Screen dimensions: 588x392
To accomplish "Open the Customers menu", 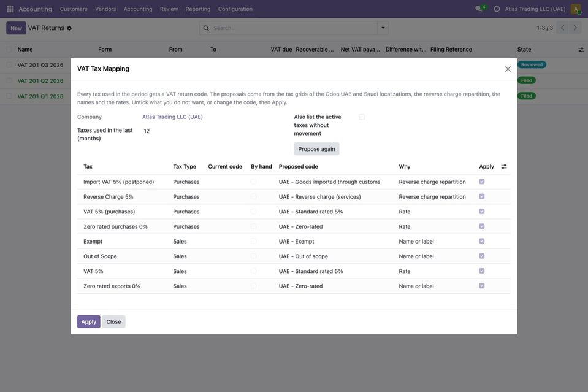I will point(74,9).
